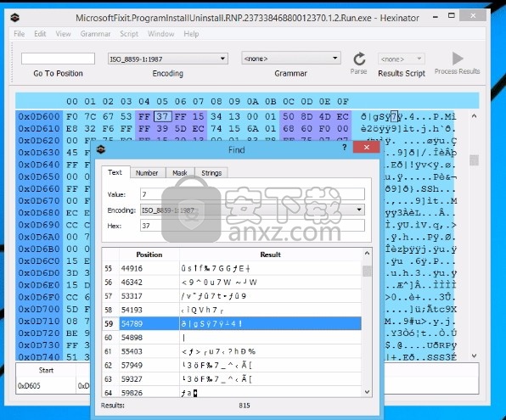
Task: Click hex byte F0 at row 0x0D600
Action: 72,116
